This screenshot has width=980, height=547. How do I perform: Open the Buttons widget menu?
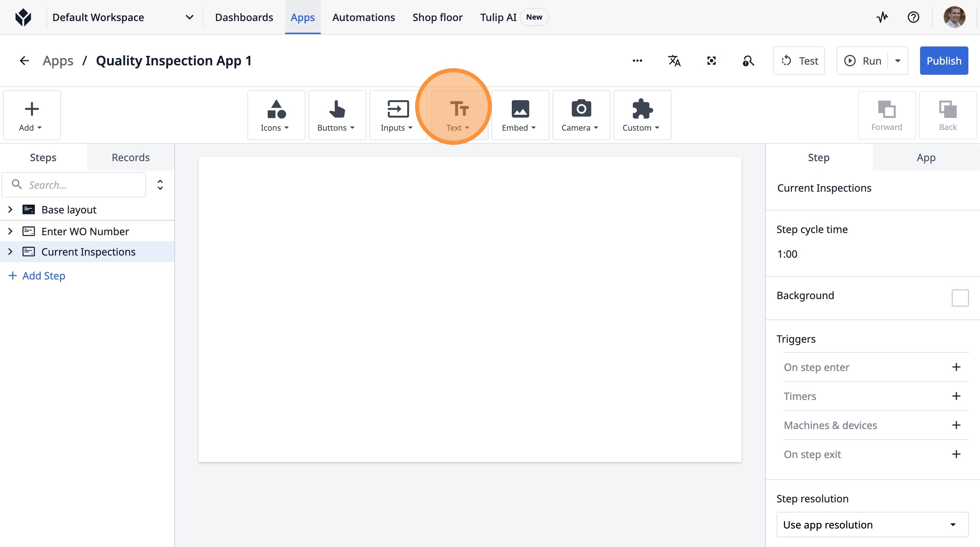click(337, 115)
